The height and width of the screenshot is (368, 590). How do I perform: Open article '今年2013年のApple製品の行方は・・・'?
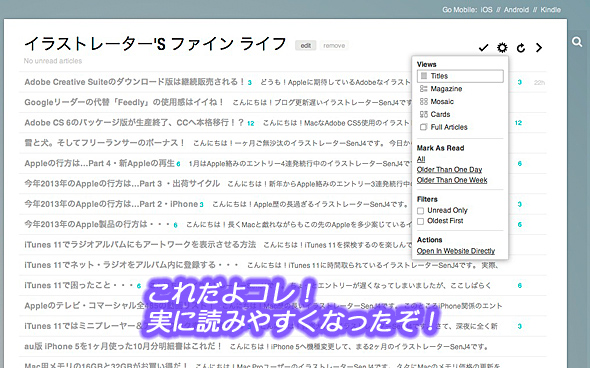pos(98,224)
